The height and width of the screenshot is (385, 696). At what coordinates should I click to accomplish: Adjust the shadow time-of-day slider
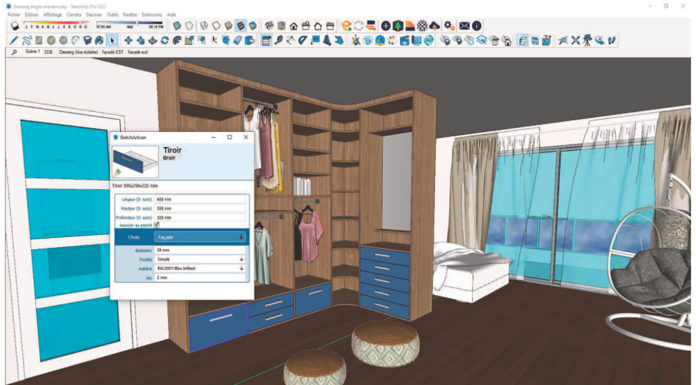[x=130, y=23]
